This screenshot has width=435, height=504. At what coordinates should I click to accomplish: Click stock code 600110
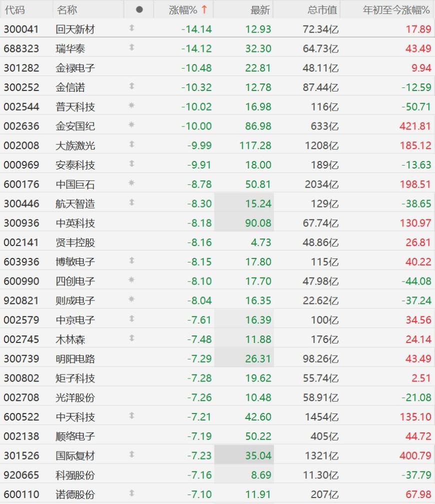tap(21, 494)
